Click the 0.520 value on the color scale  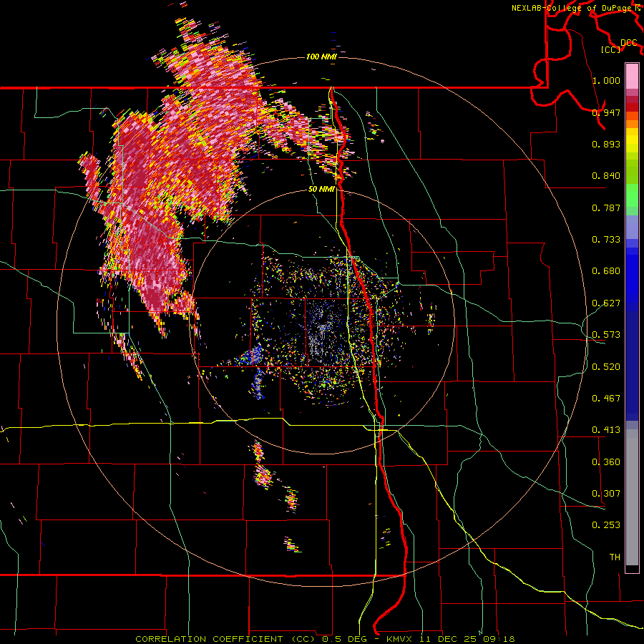tap(606, 367)
